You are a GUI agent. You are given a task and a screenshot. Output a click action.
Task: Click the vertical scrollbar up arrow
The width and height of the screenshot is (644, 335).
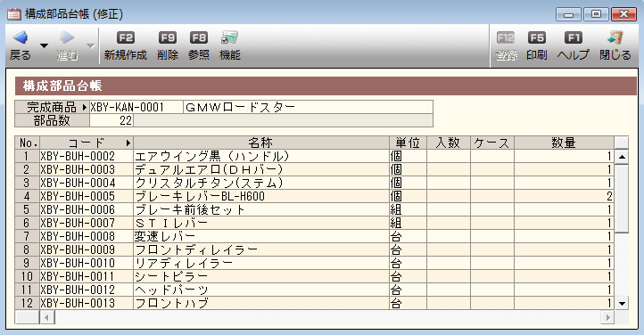[x=622, y=157]
